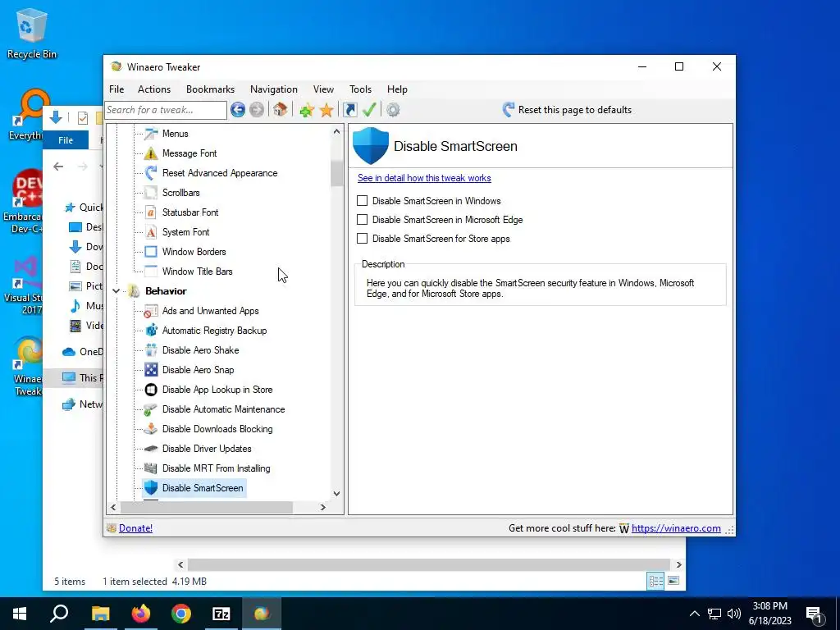Click Reset this page to defaults
The height and width of the screenshot is (630, 840).
pos(567,110)
